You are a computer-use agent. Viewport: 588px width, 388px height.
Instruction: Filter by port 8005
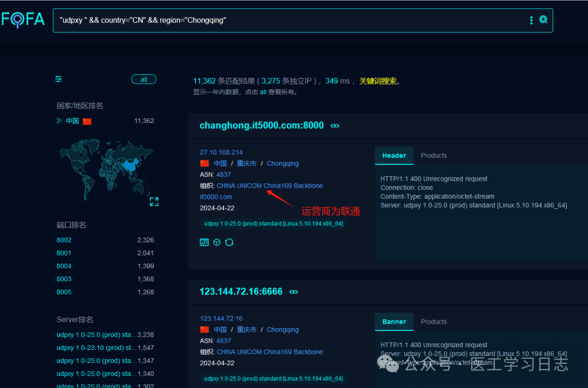point(64,292)
